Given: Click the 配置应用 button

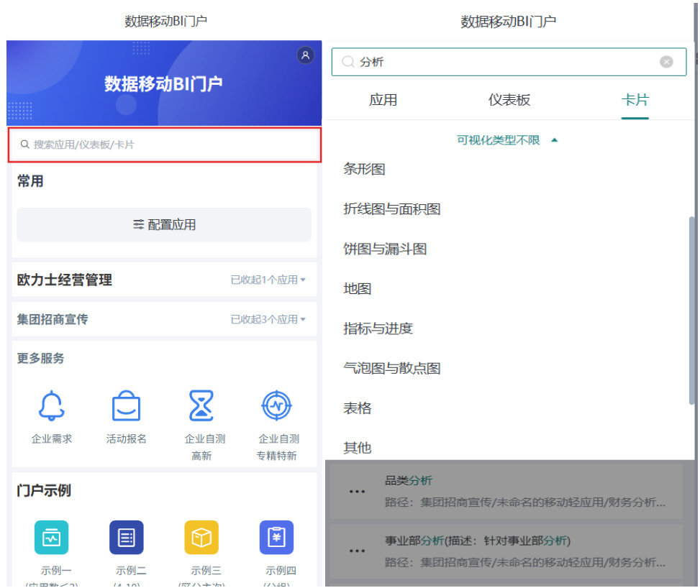Looking at the screenshot, I should pos(163,224).
